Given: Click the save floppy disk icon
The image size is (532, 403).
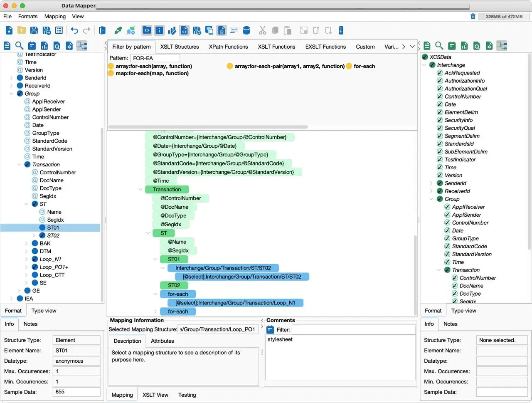Looking at the screenshot, I should click(34, 30).
